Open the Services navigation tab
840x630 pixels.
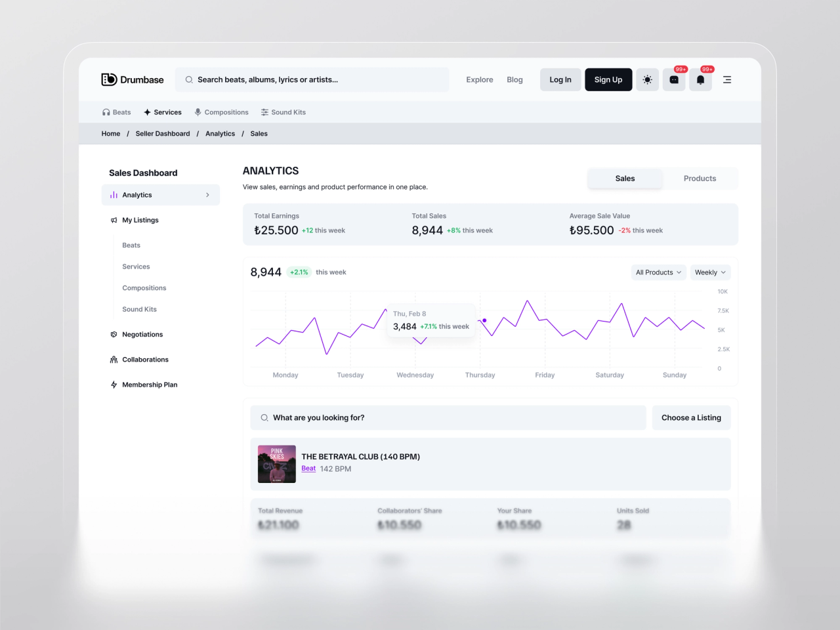pyautogui.click(x=162, y=112)
